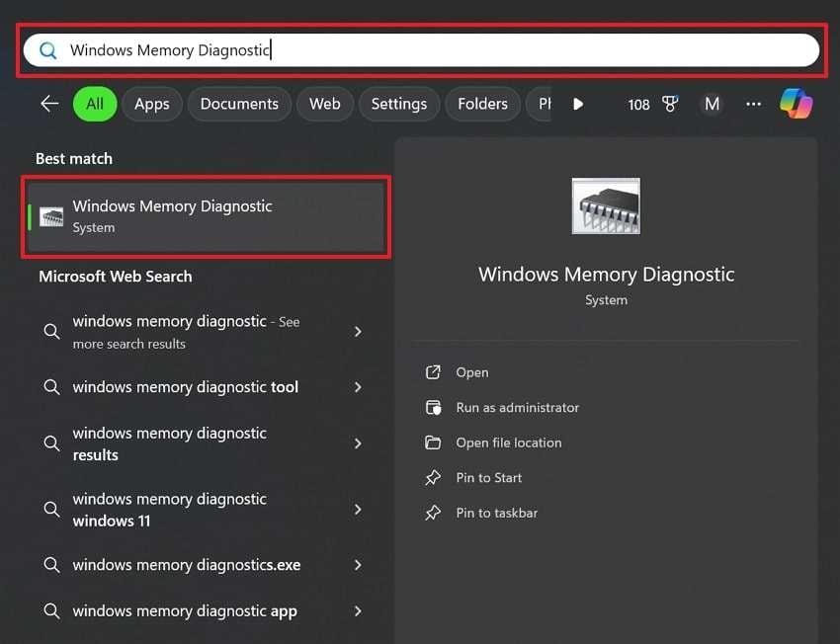
Task: Show more filters with the play arrow
Action: [578, 104]
